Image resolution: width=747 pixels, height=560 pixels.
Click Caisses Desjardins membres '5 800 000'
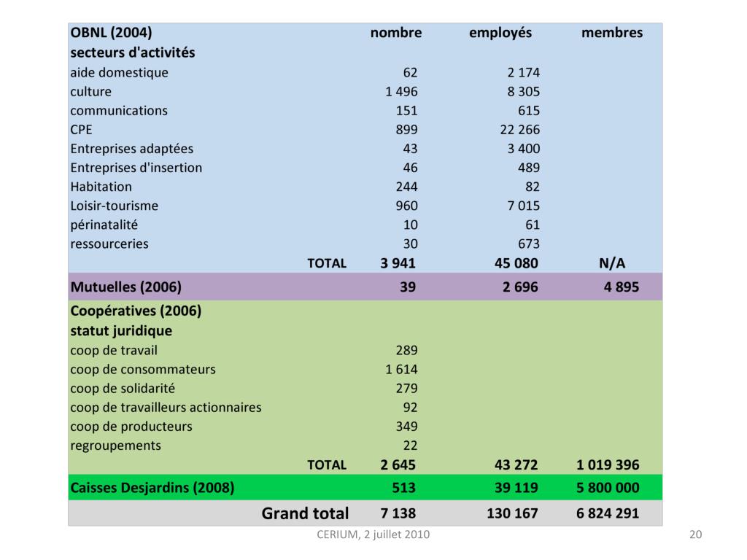point(608,488)
